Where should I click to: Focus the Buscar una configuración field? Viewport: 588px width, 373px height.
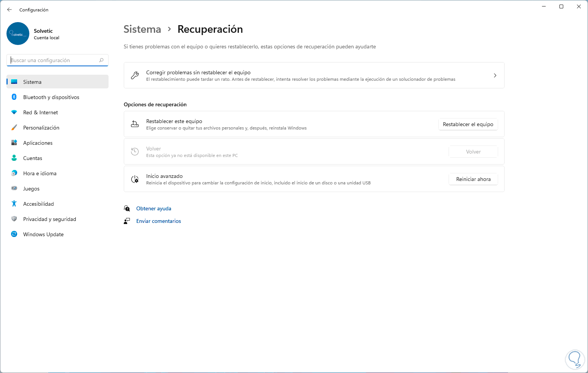[x=53, y=60]
